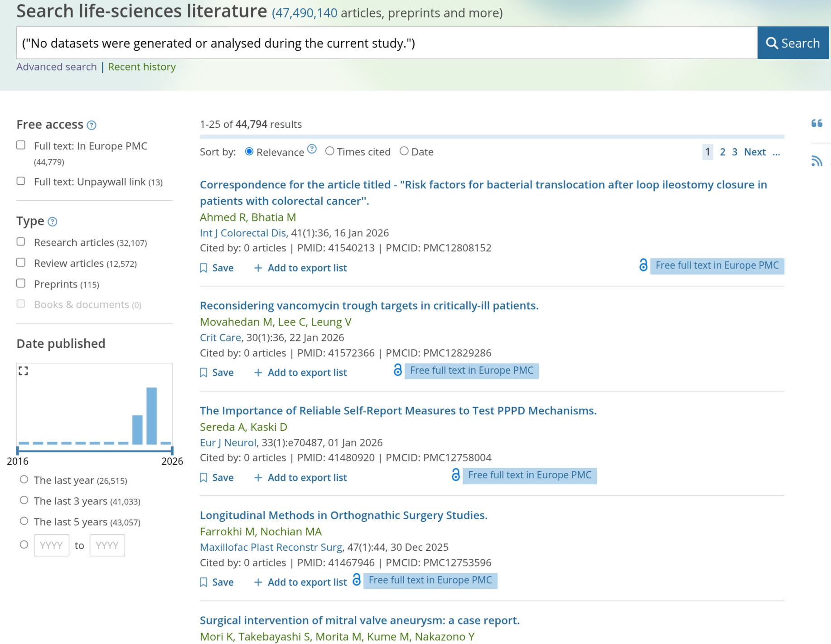The height and width of the screenshot is (644, 831).
Task: Open the Advanced search link
Action: [x=57, y=67]
